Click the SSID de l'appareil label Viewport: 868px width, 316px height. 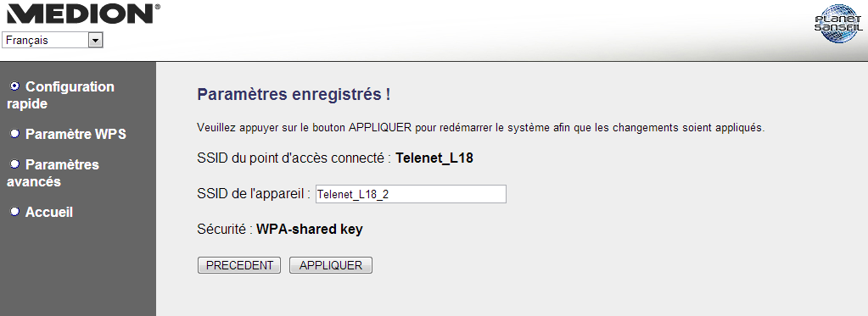(x=254, y=194)
